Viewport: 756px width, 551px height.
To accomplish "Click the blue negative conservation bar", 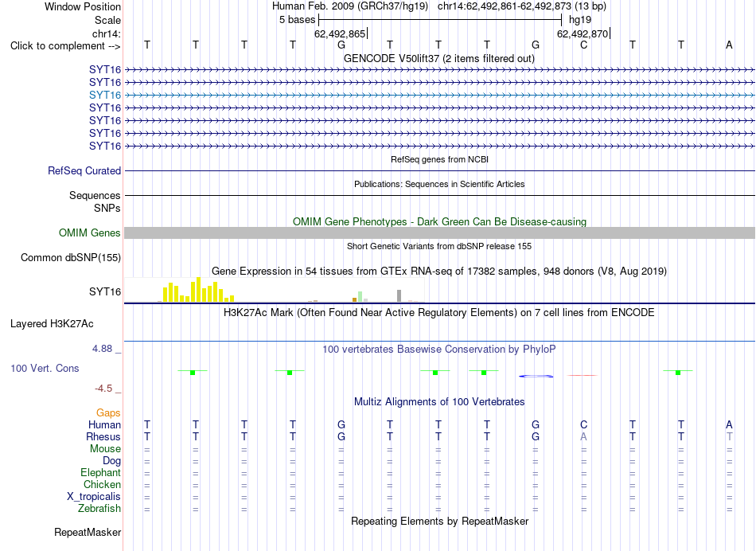I will 536,376.
